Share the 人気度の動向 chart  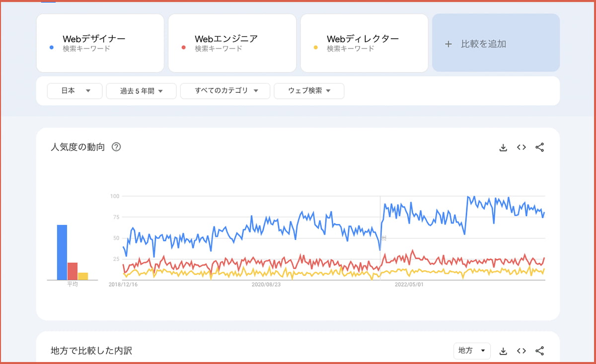(x=540, y=147)
